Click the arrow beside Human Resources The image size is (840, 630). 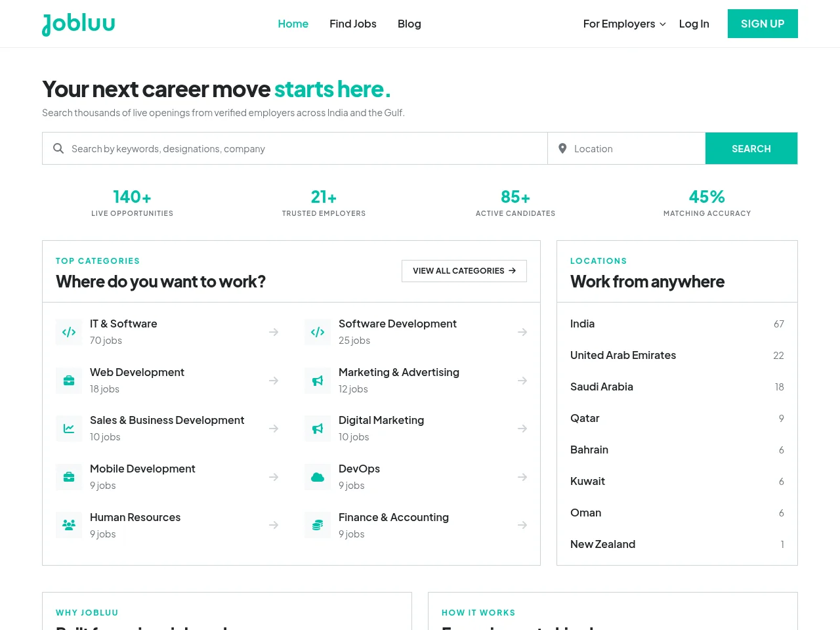point(274,525)
